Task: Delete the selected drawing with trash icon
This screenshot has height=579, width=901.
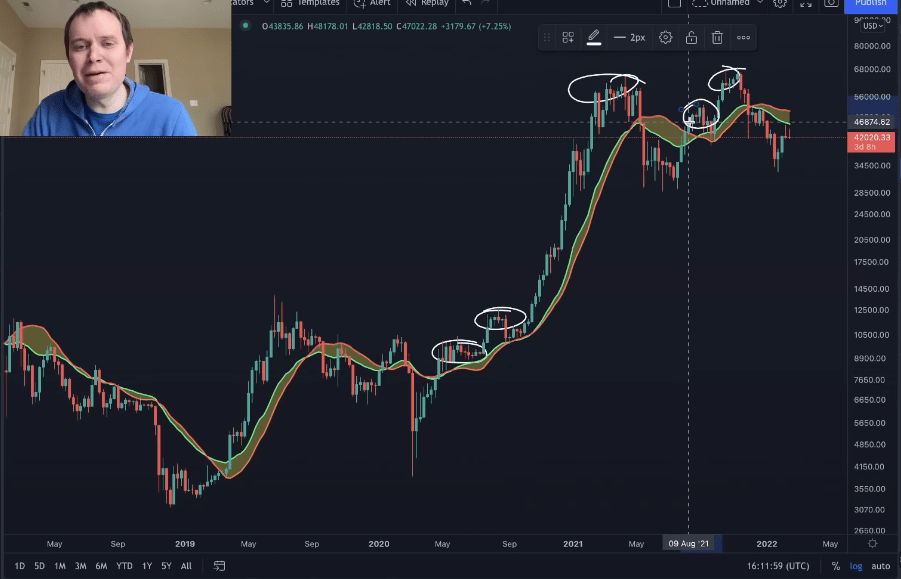Action: [717, 38]
